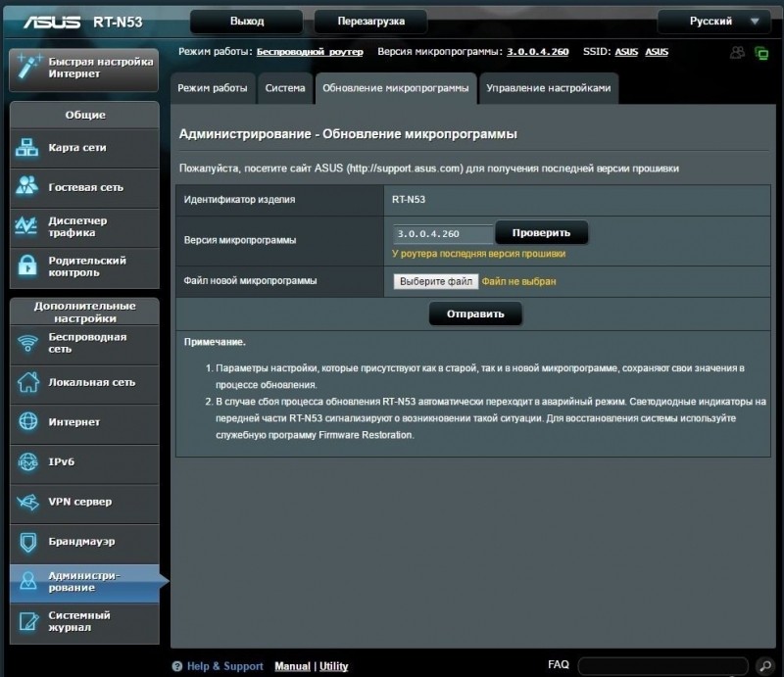
Task: Click the Parental Control padlock icon
Action: [x=27, y=265]
